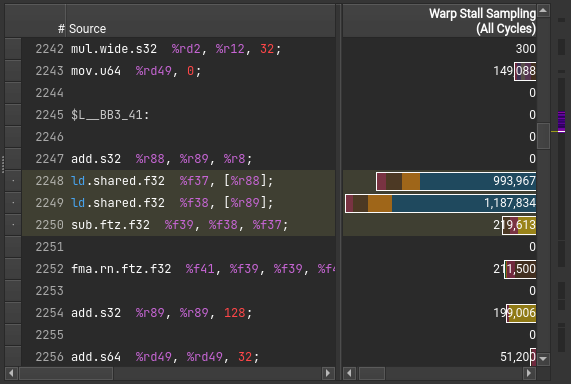Click the gutter marker on line 2248
The width and height of the screenshot is (571, 384).
pyautogui.click(x=13, y=181)
